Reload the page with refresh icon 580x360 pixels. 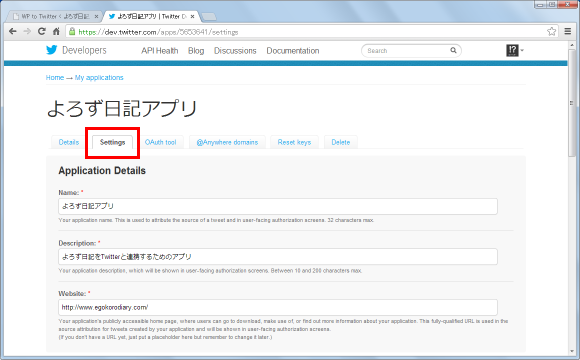41,31
